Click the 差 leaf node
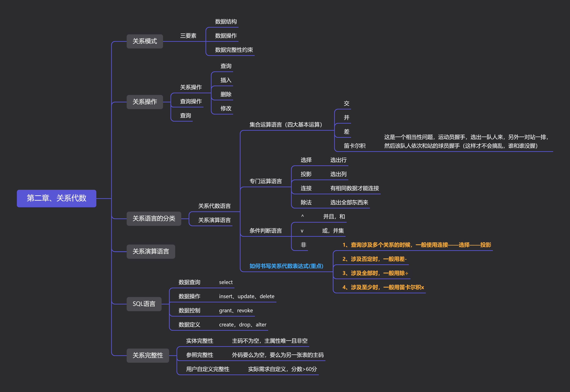 point(346,132)
